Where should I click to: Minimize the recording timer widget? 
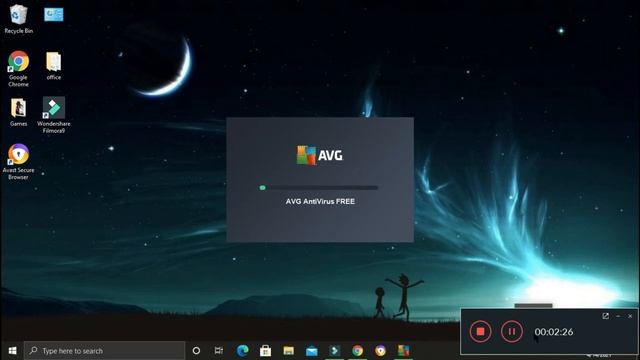(618, 316)
